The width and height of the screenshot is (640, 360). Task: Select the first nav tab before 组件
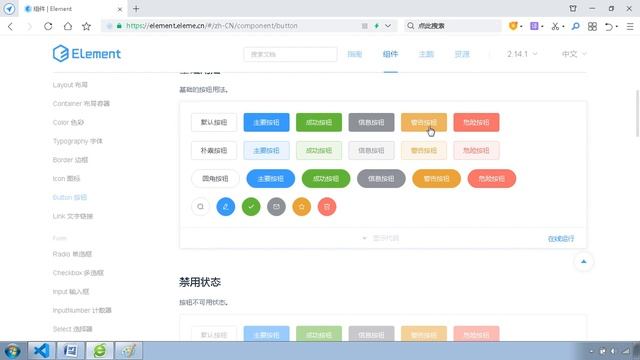[355, 54]
